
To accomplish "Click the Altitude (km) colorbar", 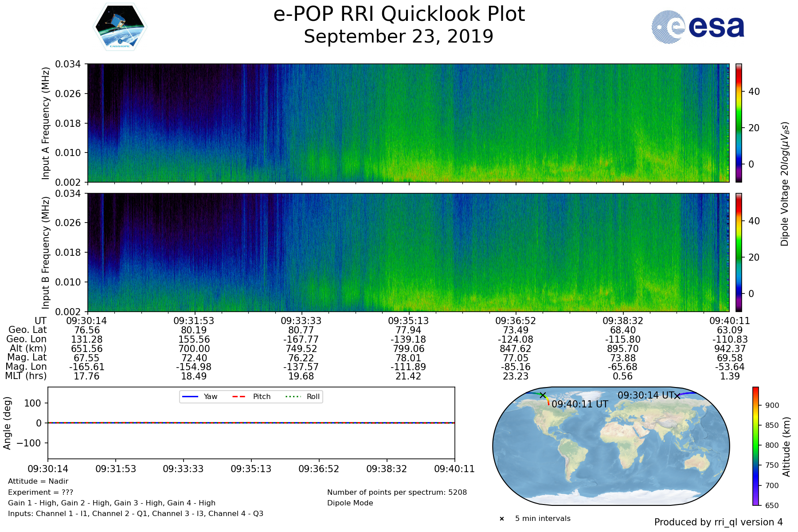I will point(755,446).
